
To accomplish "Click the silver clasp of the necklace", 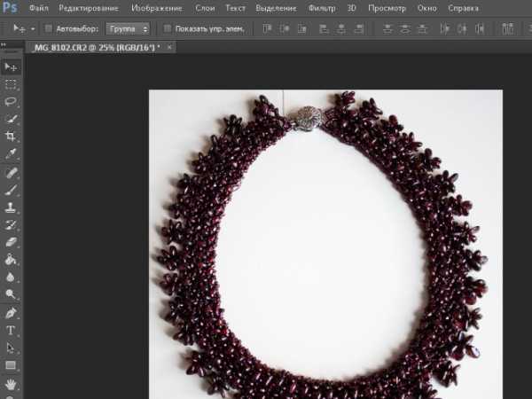I will [308, 116].
